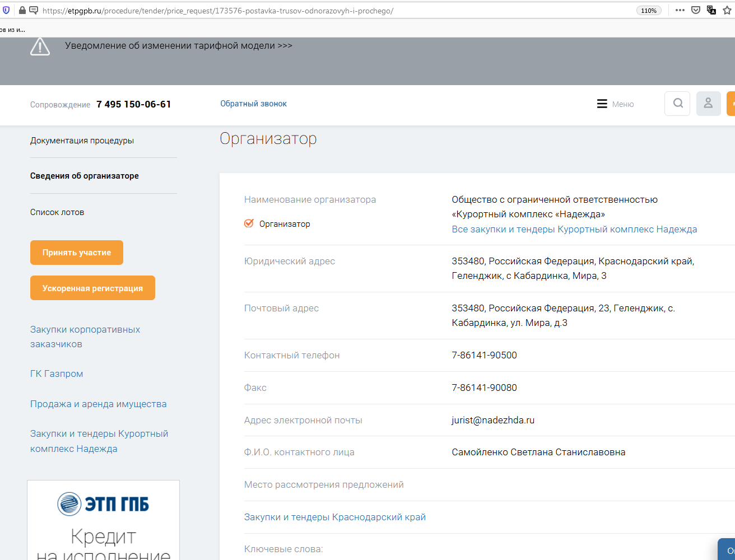This screenshot has width=735, height=560.
Task: Click contact phone 7-86141-90500
Action: [x=485, y=355]
